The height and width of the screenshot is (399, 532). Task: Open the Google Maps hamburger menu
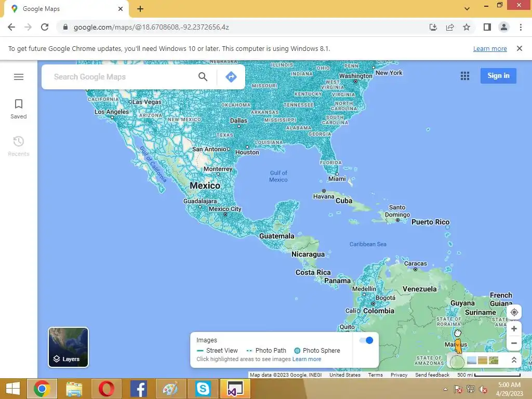(19, 77)
